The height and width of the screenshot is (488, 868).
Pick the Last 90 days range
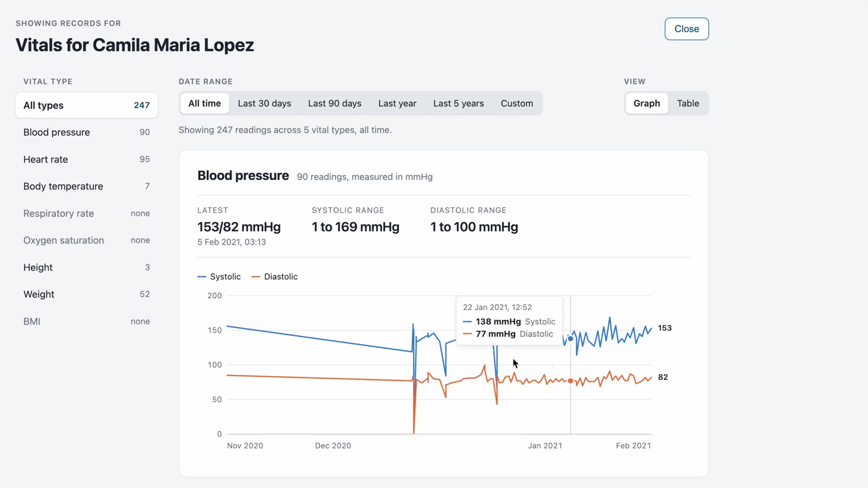(335, 103)
